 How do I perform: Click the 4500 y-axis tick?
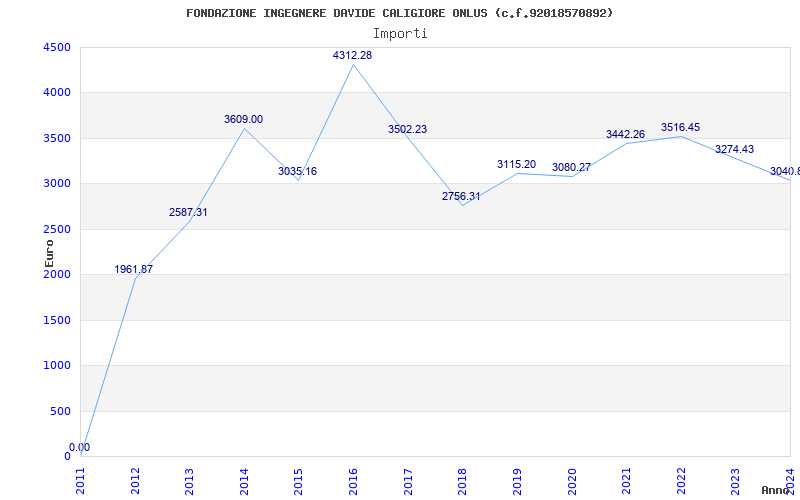57,47
